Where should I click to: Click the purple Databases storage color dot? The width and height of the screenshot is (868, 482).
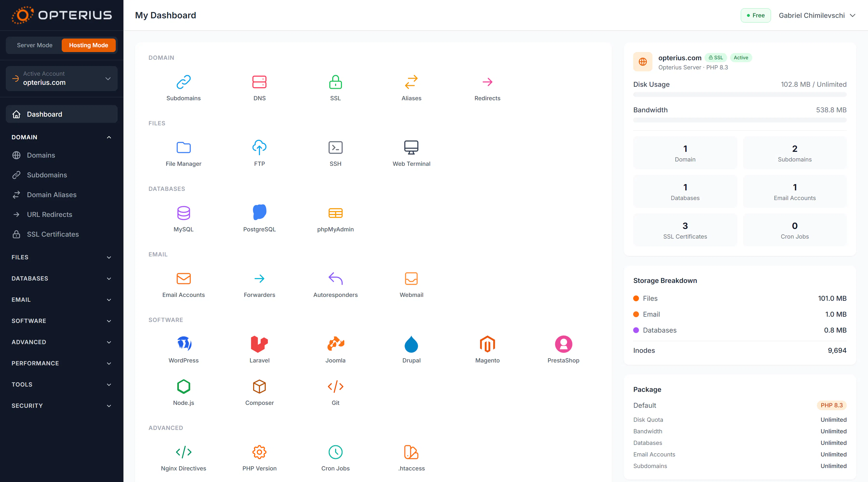(x=636, y=330)
